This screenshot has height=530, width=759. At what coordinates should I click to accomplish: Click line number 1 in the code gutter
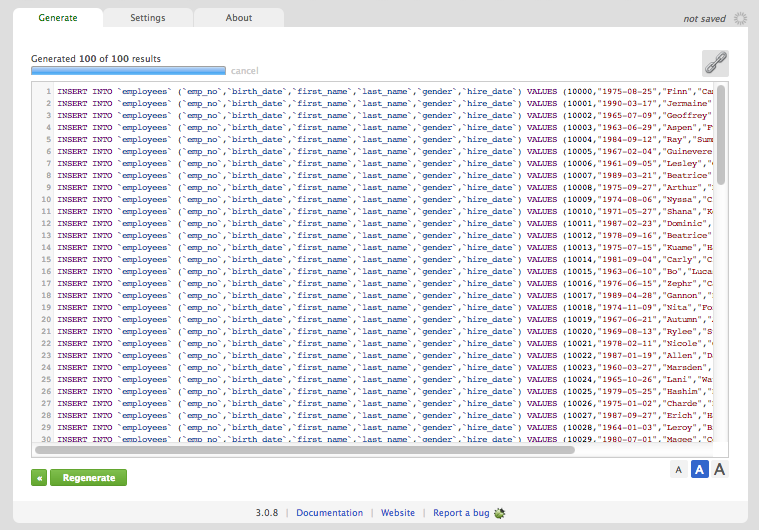[48, 91]
